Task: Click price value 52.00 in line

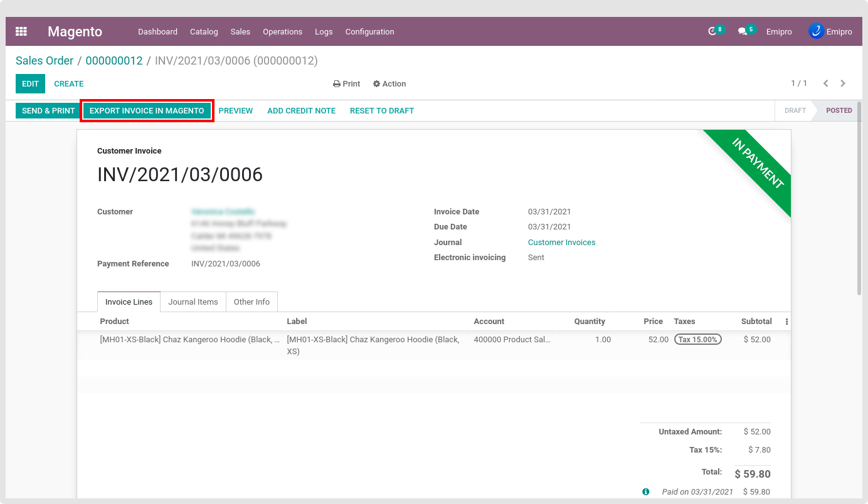Action: coord(659,340)
